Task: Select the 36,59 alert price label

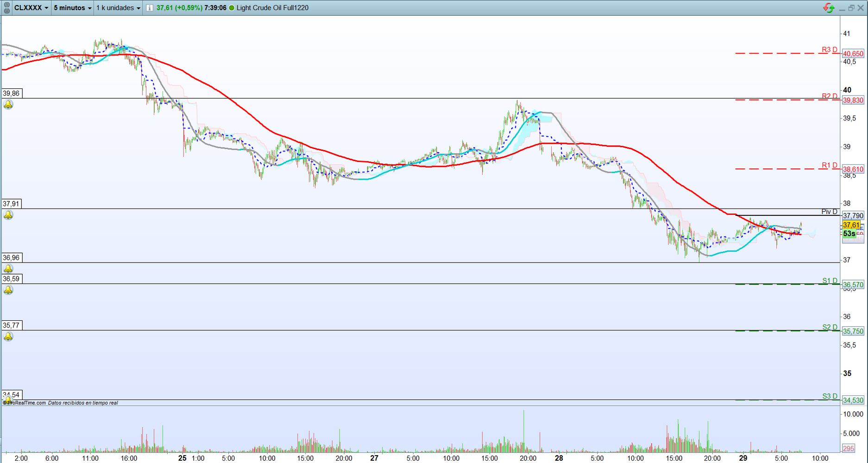Action: coord(12,279)
